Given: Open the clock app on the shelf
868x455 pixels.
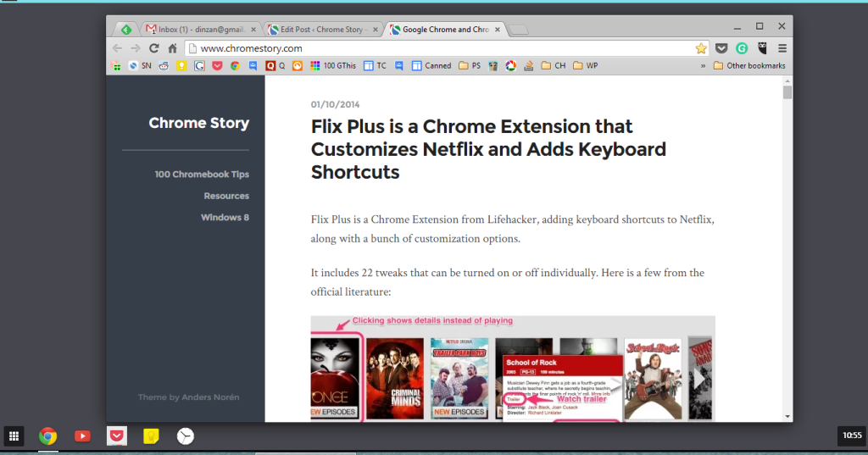Looking at the screenshot, I should 186,436.
